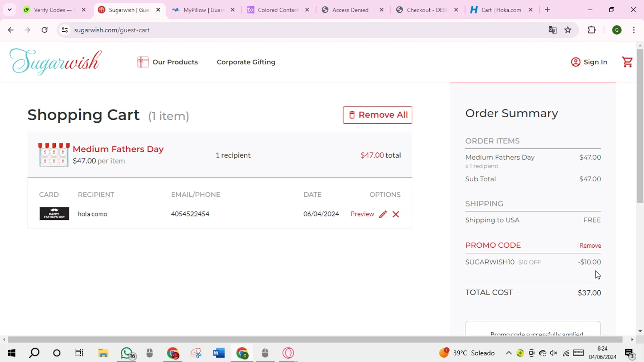Viewport: 644px width, 362px height.
Task: Click the SUGARWISH10 promo code text
Action: click(490, 262)
